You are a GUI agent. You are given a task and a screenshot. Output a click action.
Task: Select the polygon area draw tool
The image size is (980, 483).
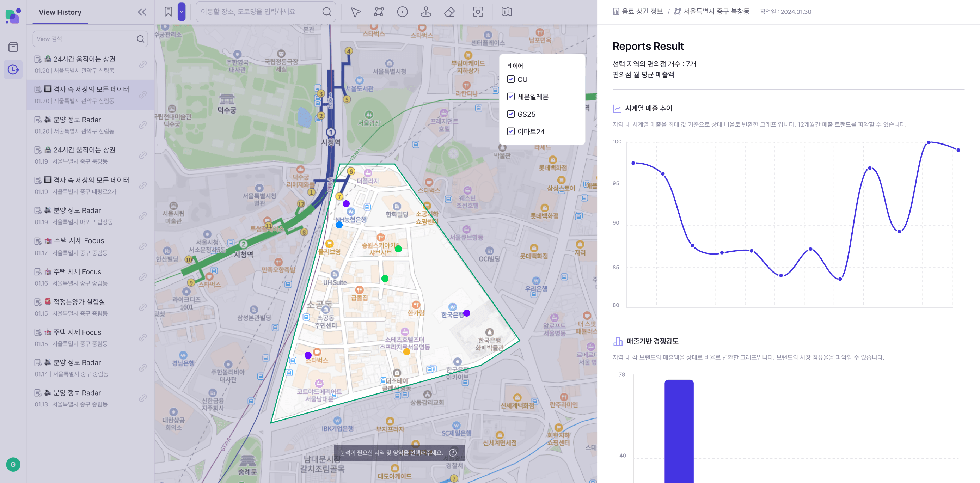(379, 12)
